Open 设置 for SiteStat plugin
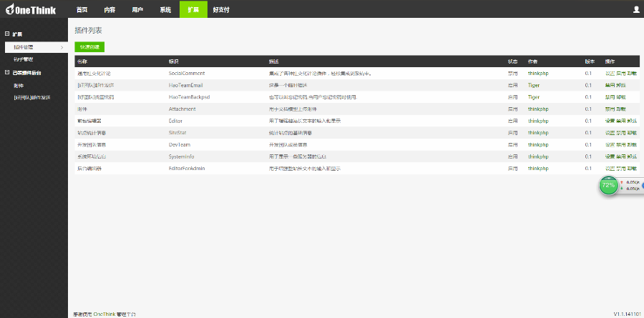Viewport: 644px width, 318px height. 610,133
